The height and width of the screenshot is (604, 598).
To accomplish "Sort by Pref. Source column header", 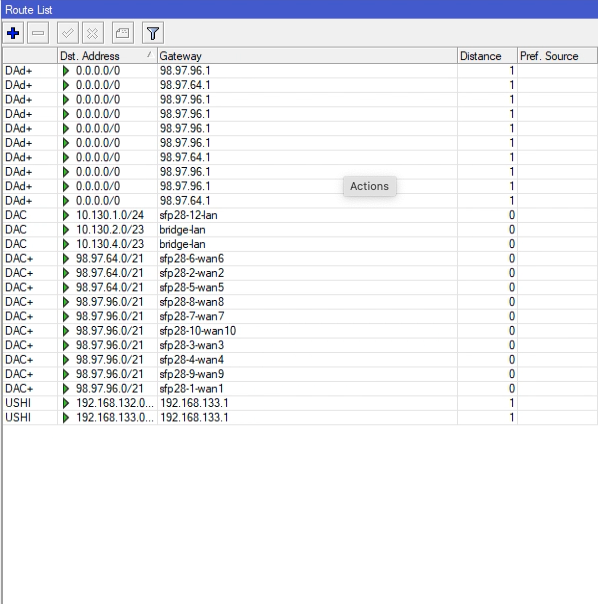I will [557, 56].
